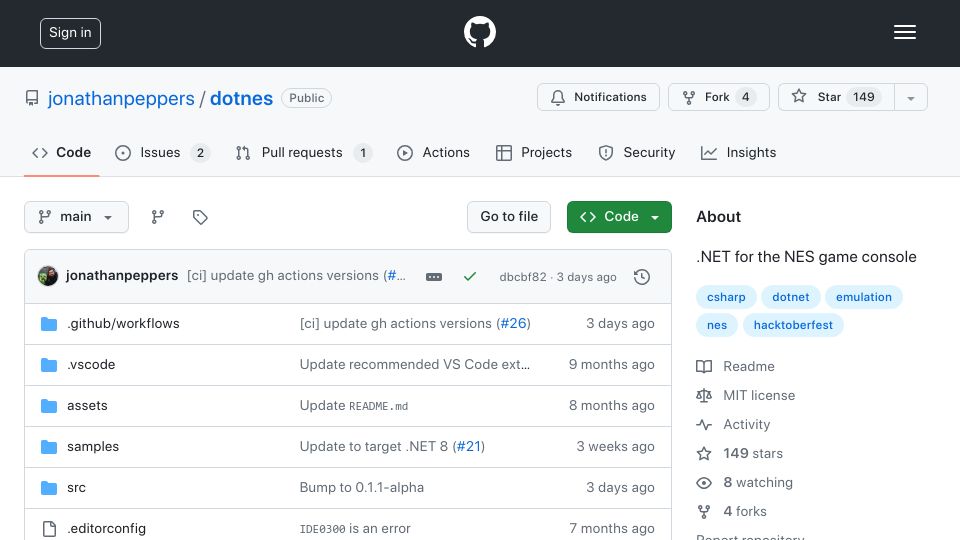Click file icon beside .editorconfig

click(x=49, y=528)
